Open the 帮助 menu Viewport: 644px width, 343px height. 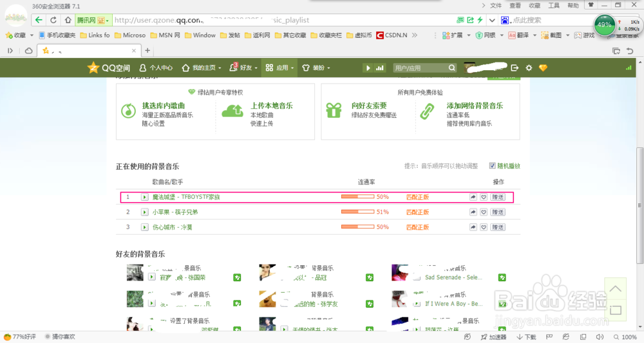click(x=573, y=5)
